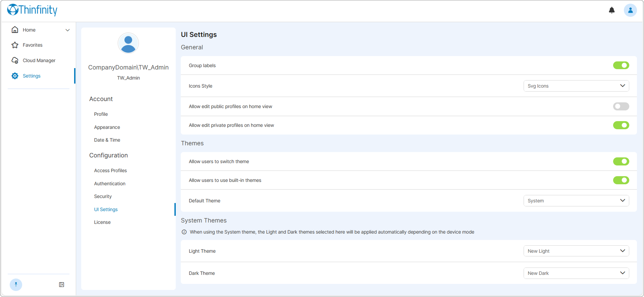Click Home label in the sidebar
644x297 pixels.
point(29,30)
